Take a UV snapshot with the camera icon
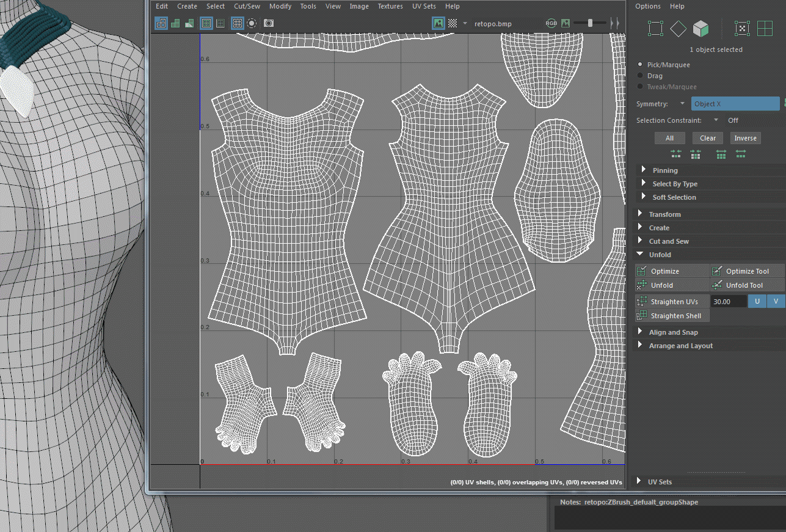The height and width of the screenshot is (532, 786). coord(269,23)
